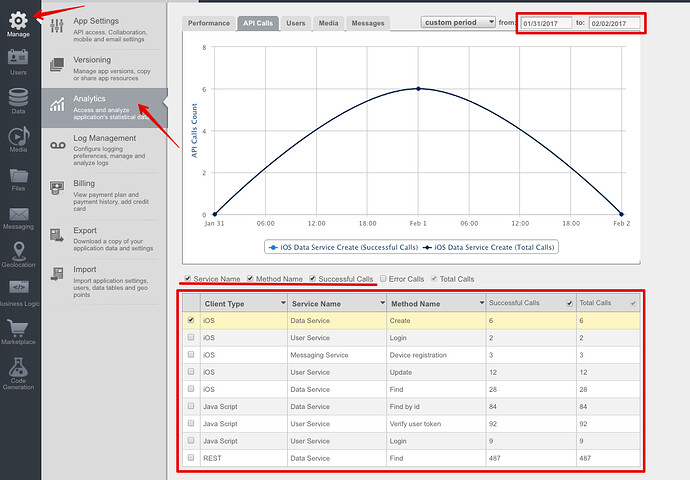Open the Client Type column dropdown arrow

283,303
